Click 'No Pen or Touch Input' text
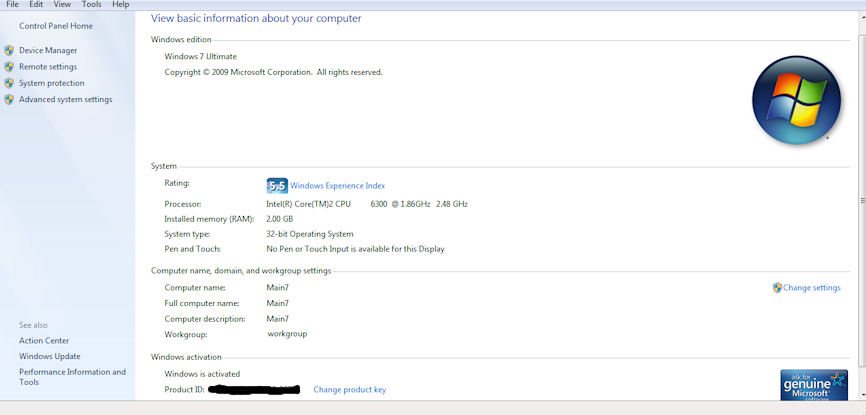Viewport: 866px width, 415px height. 355,249
